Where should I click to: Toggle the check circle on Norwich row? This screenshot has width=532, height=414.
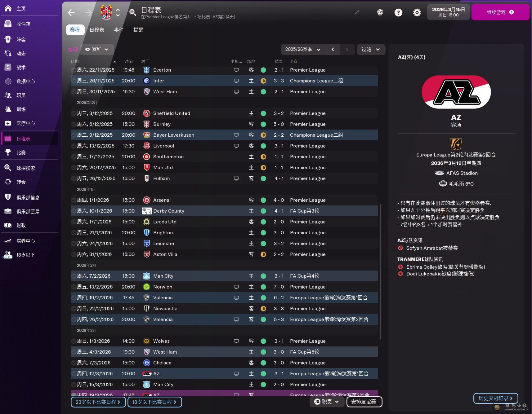coord(74,287)
